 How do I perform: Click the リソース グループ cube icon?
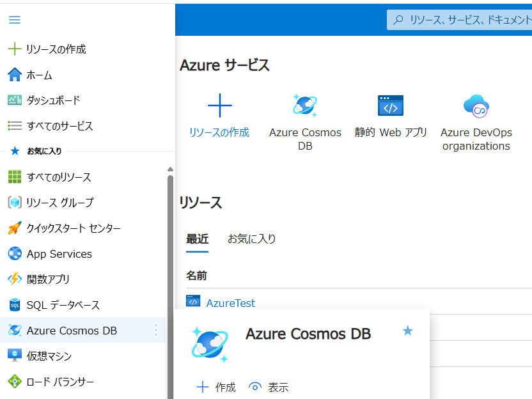15,202
